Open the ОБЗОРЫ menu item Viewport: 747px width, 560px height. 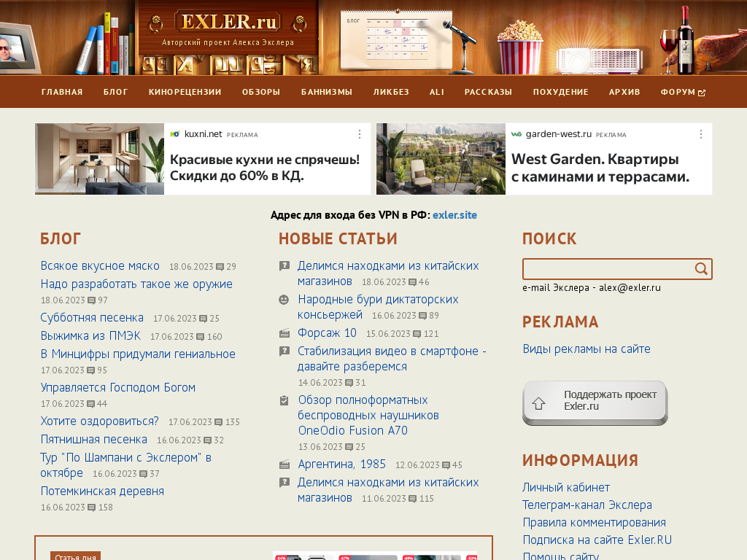pyautogui.click(x=261, y=92)
